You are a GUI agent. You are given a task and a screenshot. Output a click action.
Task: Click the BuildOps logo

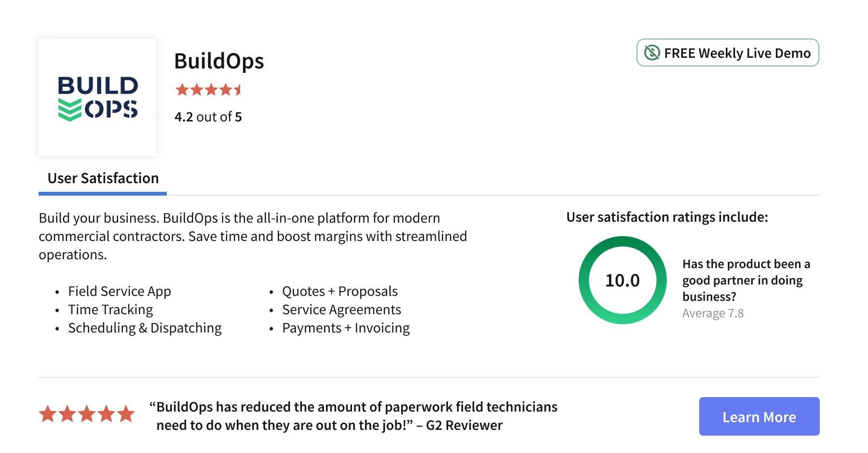[97, 96]
